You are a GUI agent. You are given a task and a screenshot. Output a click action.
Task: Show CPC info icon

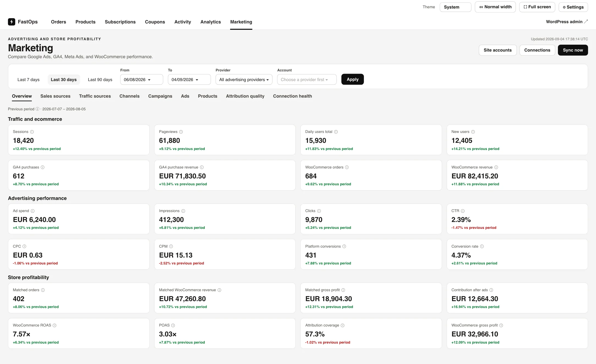click(24, 247)
